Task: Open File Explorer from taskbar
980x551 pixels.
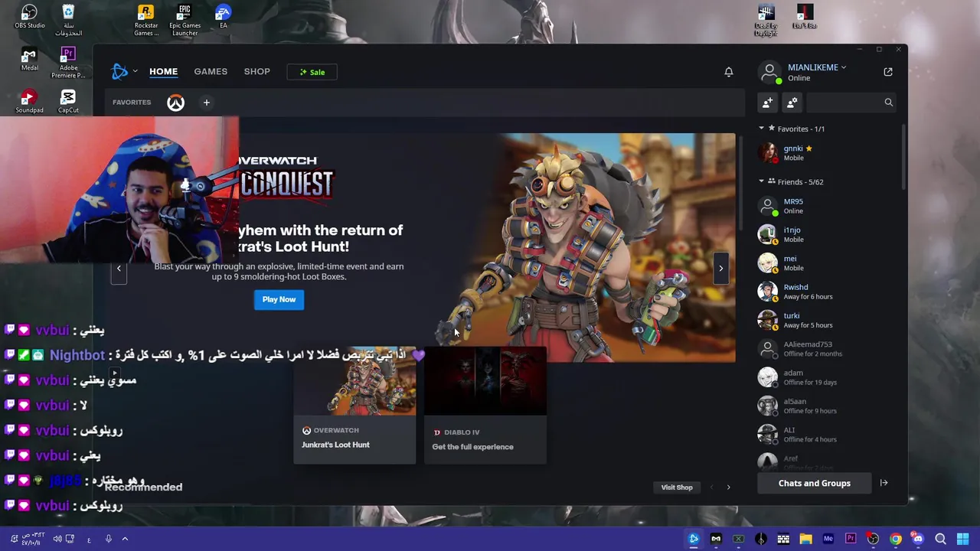Action: (x=805, y=540)
